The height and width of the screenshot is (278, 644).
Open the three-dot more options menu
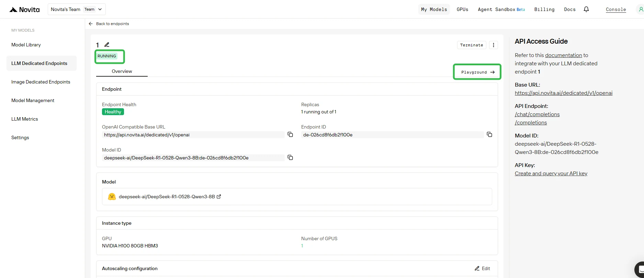pos(494,45)
